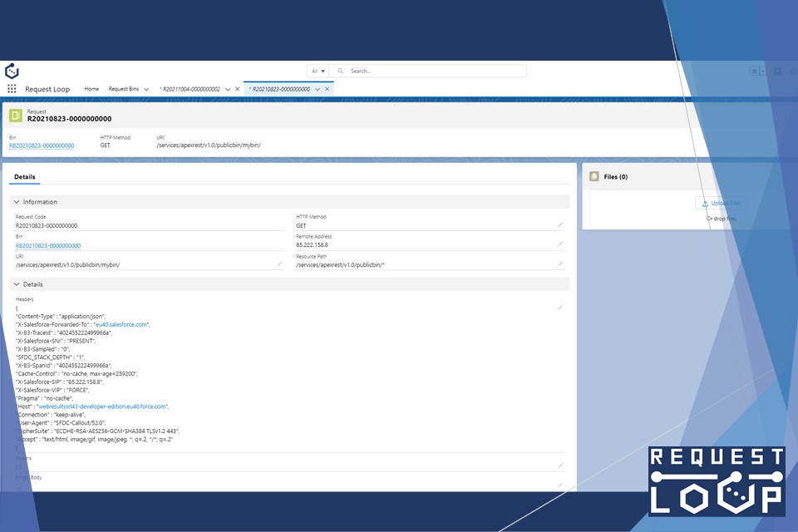Screen dimensions: 798x532
Task: Click the pencil icon to edit Headers
Action: click(560, 307)
